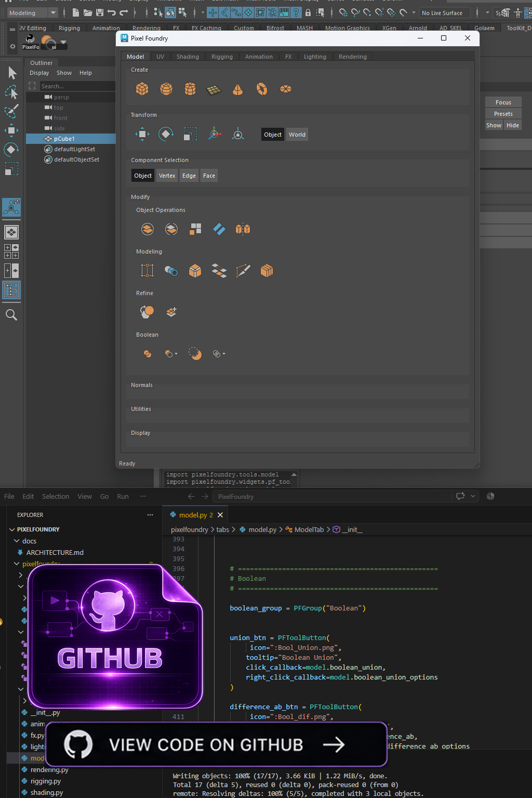This screenshot has height=798, width=532.
Task: Open the Boolean difference options arrow
Action: point(176,354)
